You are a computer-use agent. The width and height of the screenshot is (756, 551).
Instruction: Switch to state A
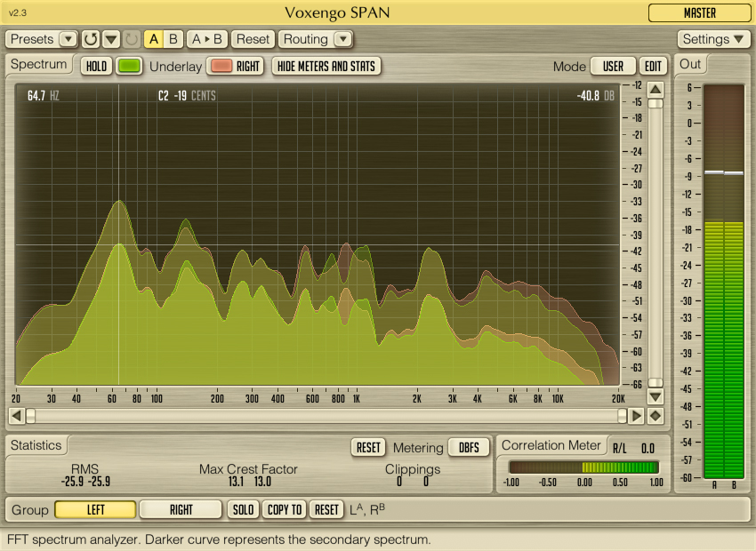[153, 39]
